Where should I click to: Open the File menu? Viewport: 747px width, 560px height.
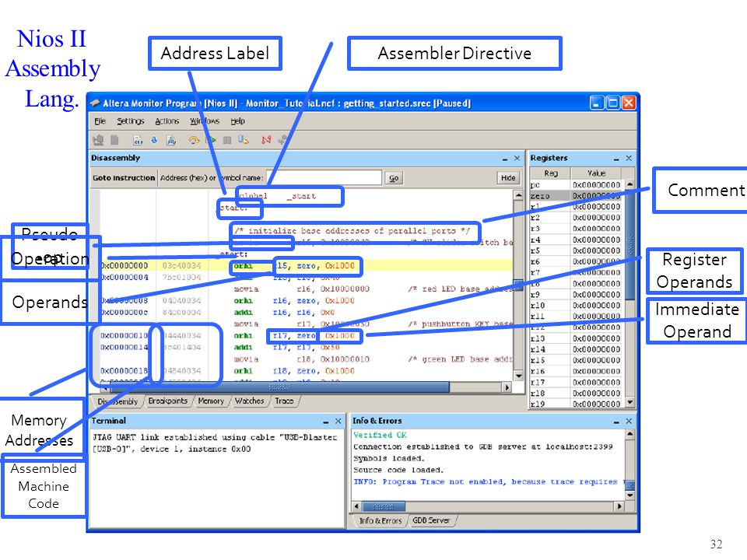(x=100, y=121)
